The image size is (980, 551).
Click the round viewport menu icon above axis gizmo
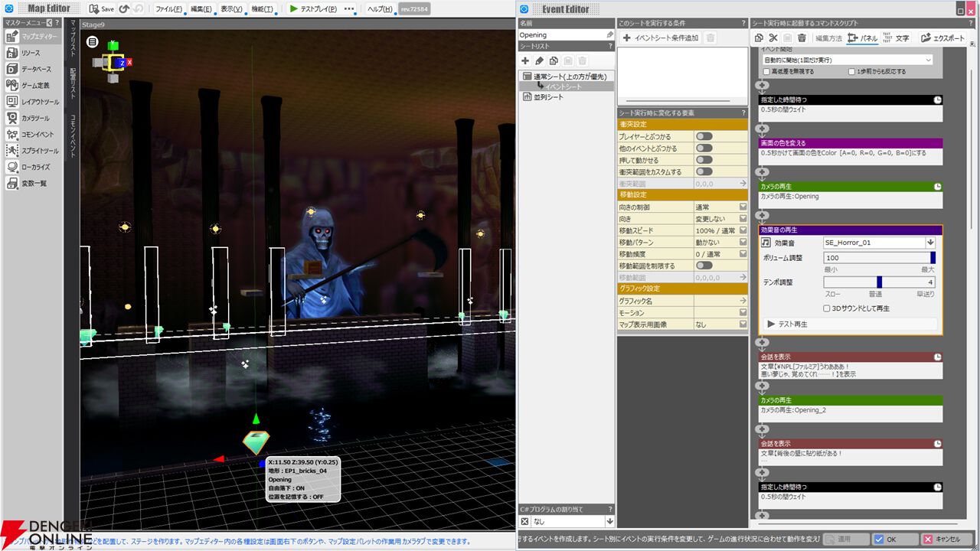(92, 41)
